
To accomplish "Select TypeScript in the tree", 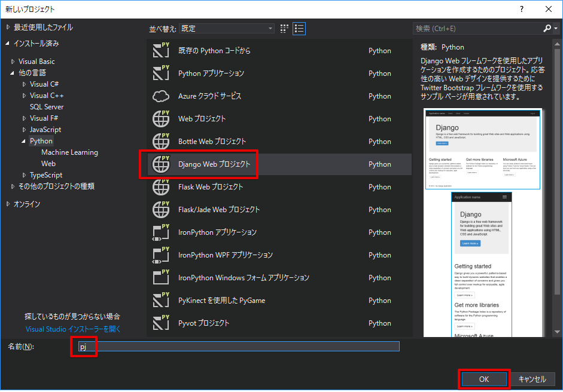I will pyautogui.click(x=46, y=175).
